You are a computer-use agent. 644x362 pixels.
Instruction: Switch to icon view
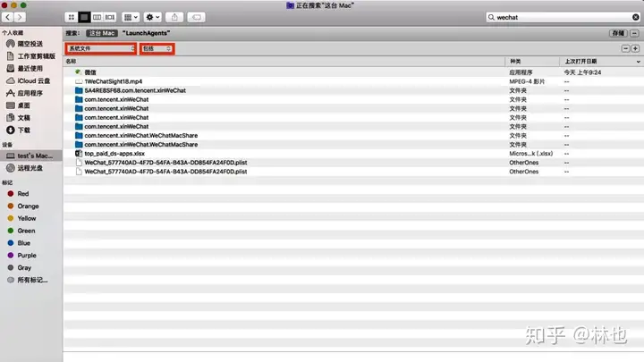[72, 17]
